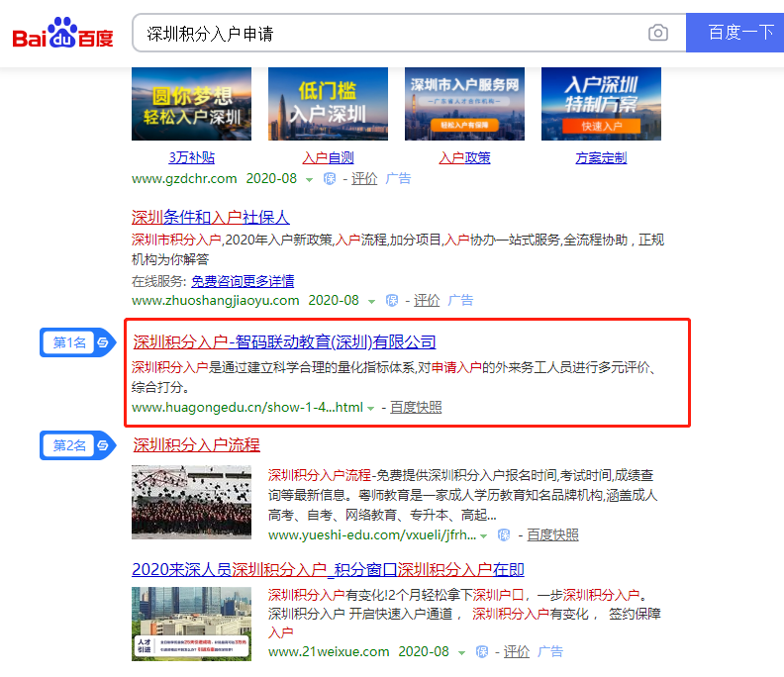The height and width of the screenshot is (677, 784).
Task: Click 评价 link on zhuoshangjiaoyu.com result
Action: (x=427, y=300)
